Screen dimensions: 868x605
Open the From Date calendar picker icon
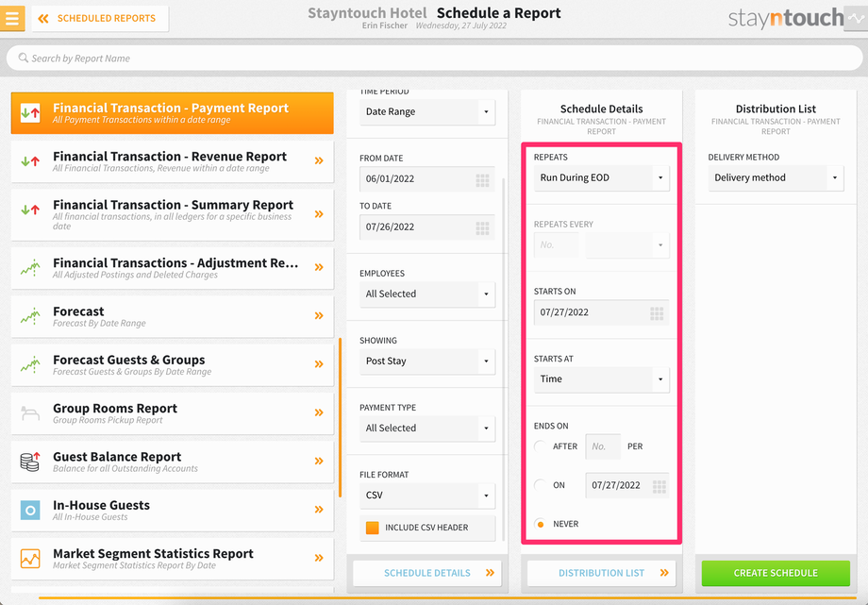(482, 180)
